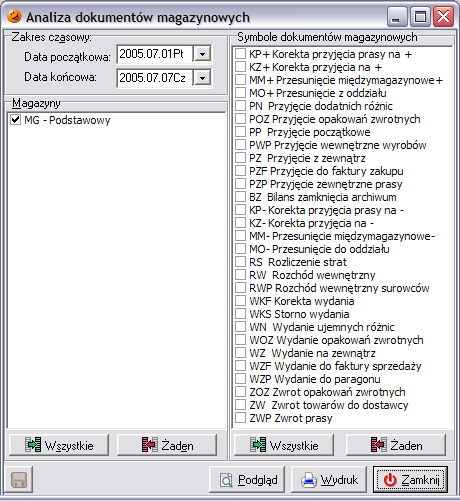Viewport: 460px width, 501px height.
Task: Check ZW Zwrot towarów do dostawcy
Action: point(240,405)
